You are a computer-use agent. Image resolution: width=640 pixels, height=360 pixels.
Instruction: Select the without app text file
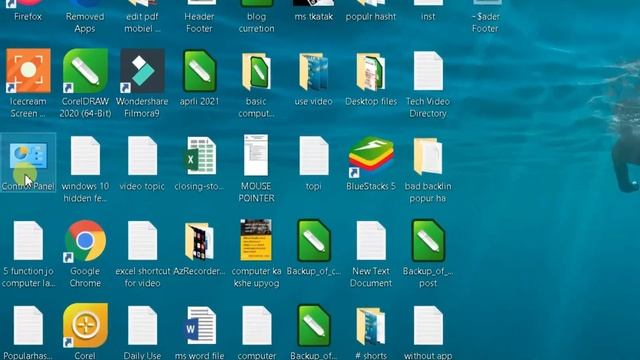pyautogui.click(x=428, y=326)
